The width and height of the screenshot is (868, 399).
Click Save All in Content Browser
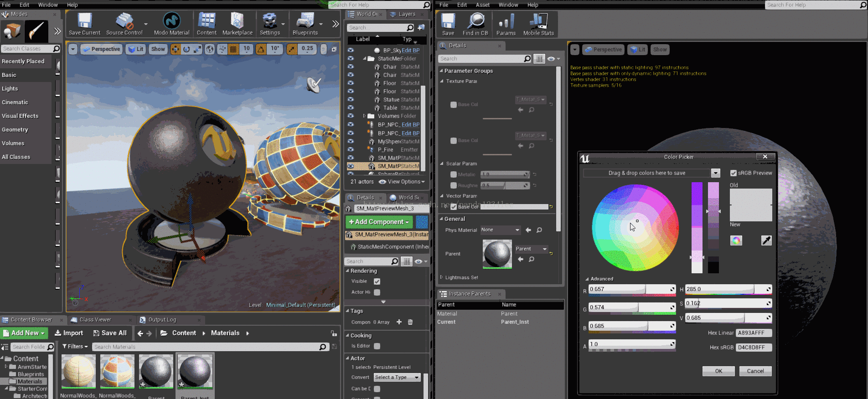[110, 333]
